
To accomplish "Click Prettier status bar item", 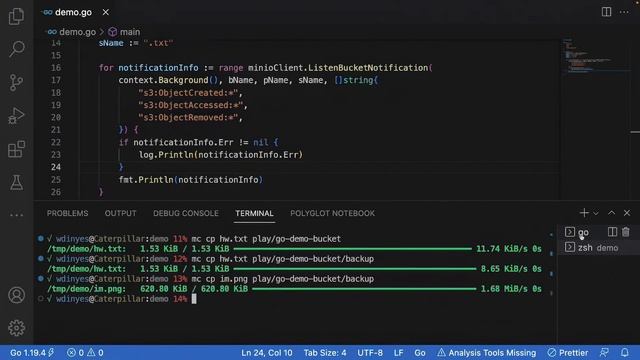I will coord(568,353).
